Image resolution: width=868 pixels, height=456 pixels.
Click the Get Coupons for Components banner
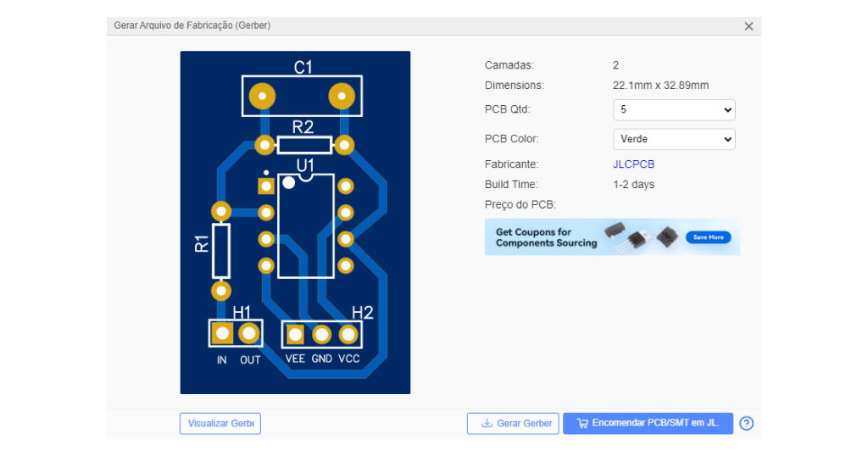[x=612, y=236]
